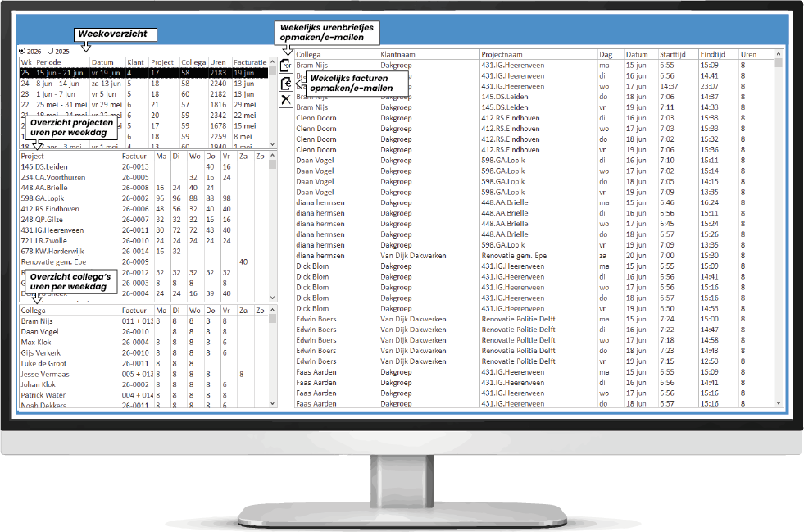Screen dimensions: 804x532
Task: Click Bram Nijs detail row dated 15 jun
Action: (534, 65)
